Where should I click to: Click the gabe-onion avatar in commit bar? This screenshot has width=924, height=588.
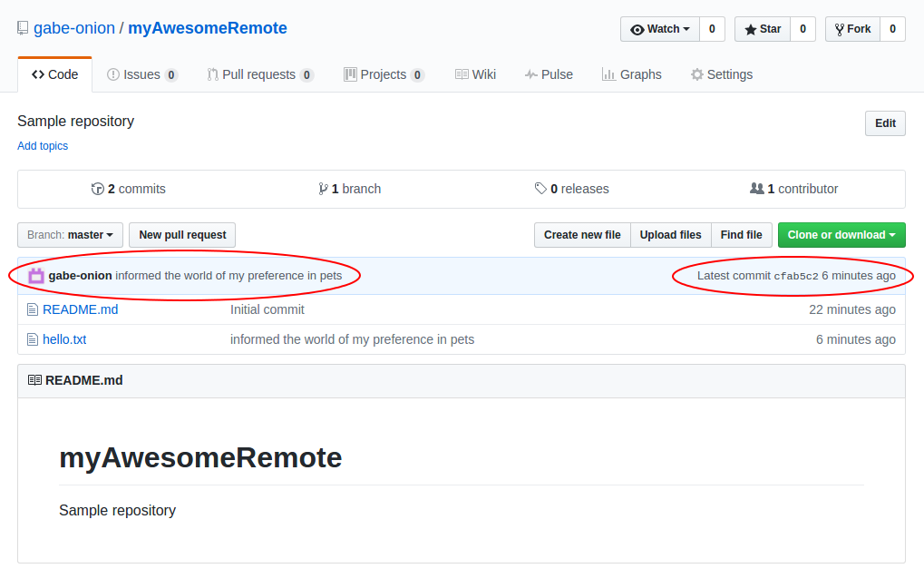(36, 276)
